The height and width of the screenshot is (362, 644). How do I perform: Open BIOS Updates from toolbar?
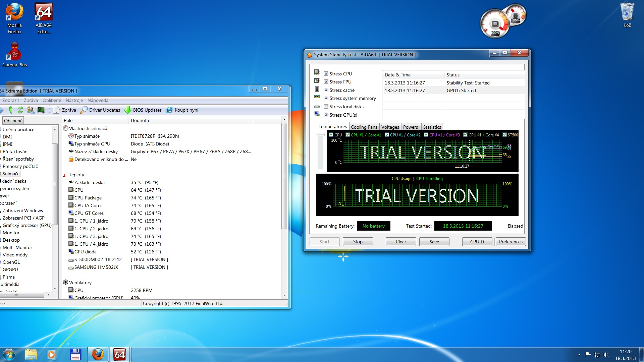coord(143,110)
